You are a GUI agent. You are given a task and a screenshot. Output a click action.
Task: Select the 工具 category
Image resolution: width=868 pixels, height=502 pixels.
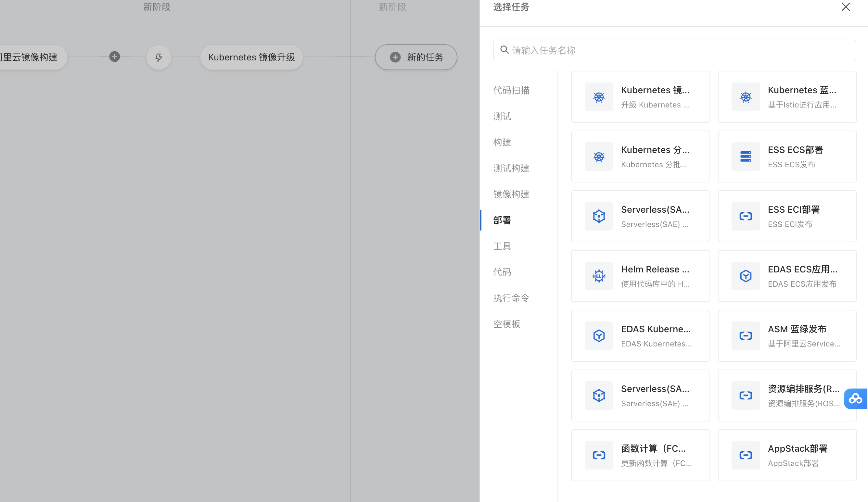(x=502, y=246)
